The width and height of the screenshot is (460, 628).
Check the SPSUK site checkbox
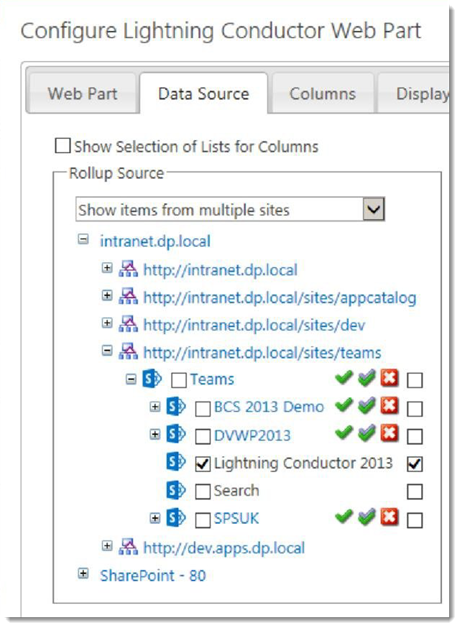click(x=203, y=520)
